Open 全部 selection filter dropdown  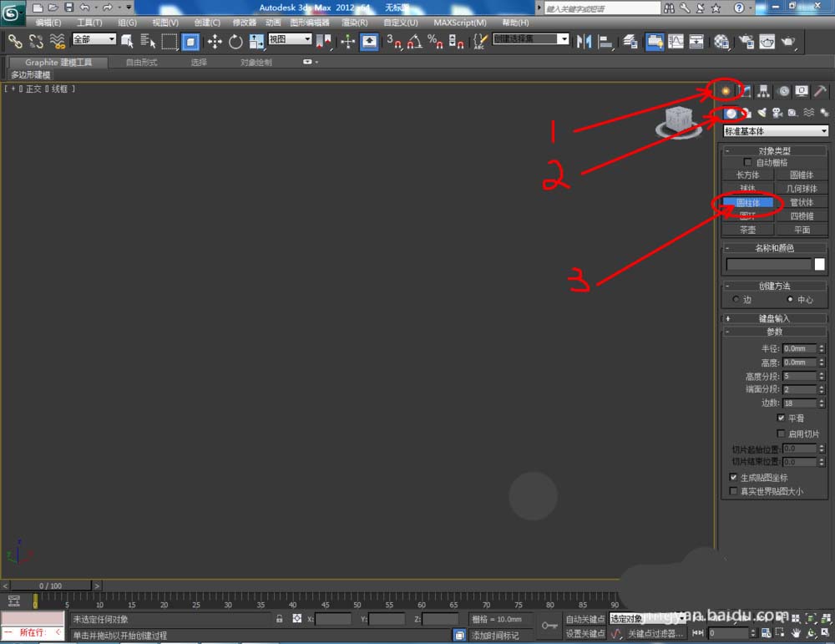94,39
